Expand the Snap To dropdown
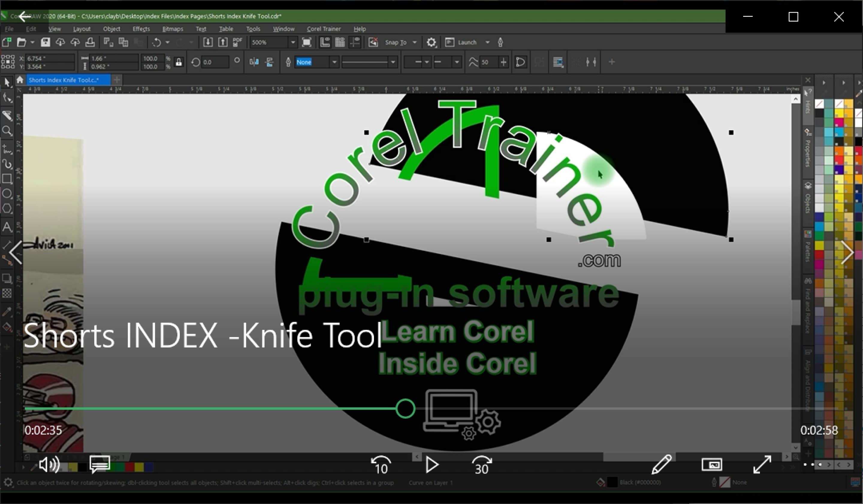863x504 pixels. (x=415, y=43)
